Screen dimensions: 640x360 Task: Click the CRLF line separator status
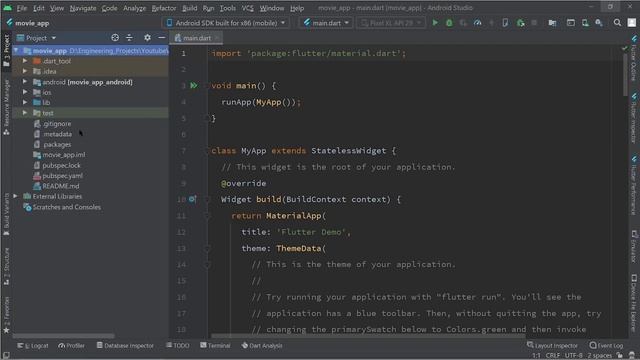tap(552, 356)
